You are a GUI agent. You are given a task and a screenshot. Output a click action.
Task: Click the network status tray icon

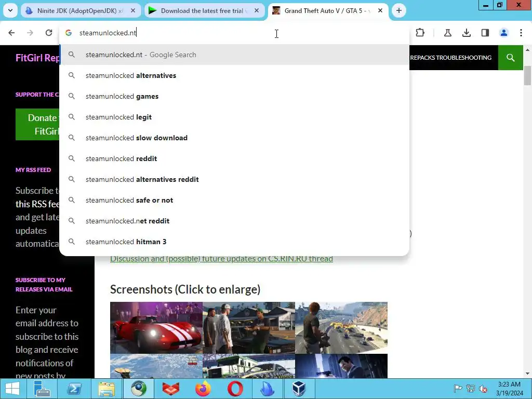tap(471, 389)
